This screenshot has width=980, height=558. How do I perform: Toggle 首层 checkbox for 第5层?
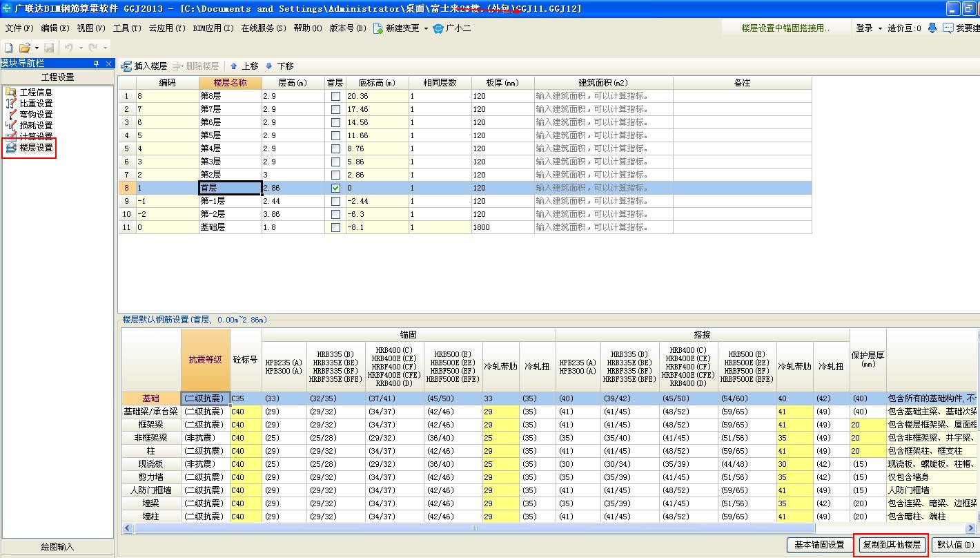tap(335, 135)
